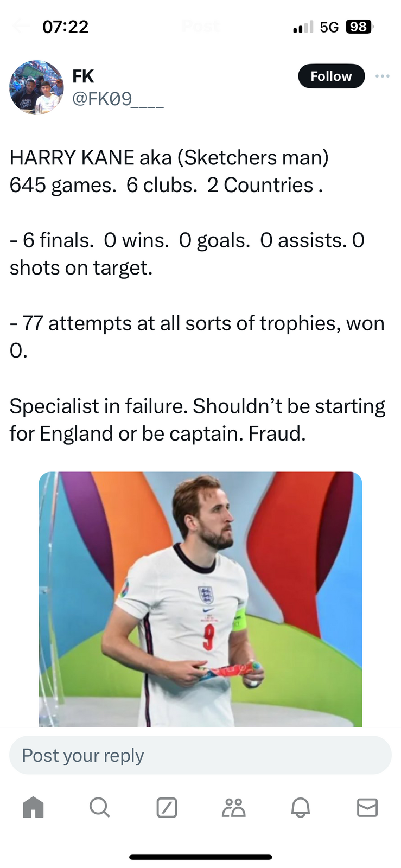401x868 pixels.
Task: Follow the FK account
Action: pos(331,76)
